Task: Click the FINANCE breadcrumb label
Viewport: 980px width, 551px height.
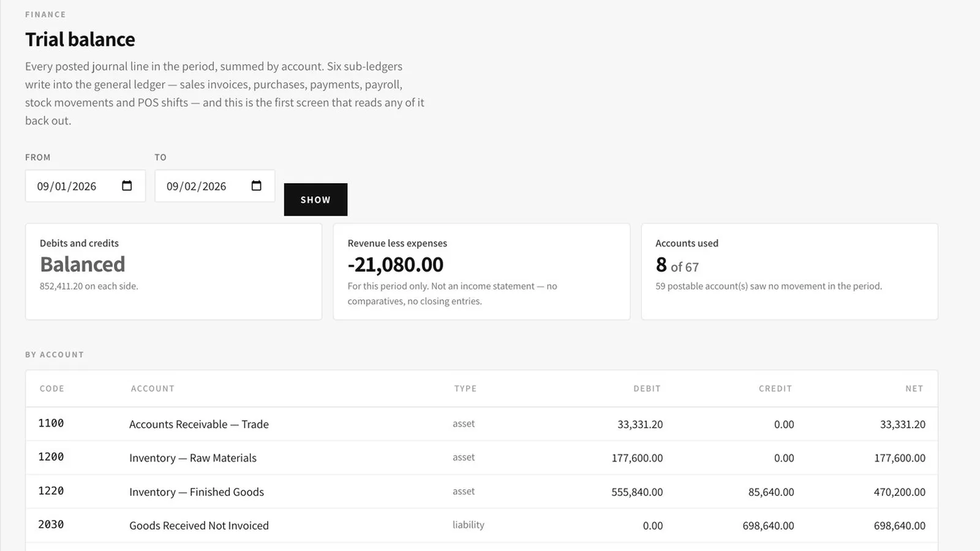Action: coord(45,14)
